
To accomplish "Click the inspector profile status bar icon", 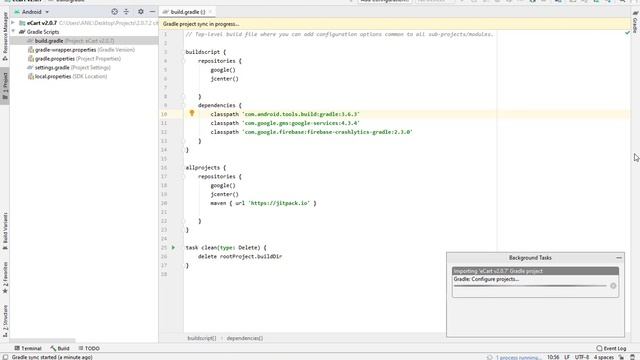I will point(632,357).
